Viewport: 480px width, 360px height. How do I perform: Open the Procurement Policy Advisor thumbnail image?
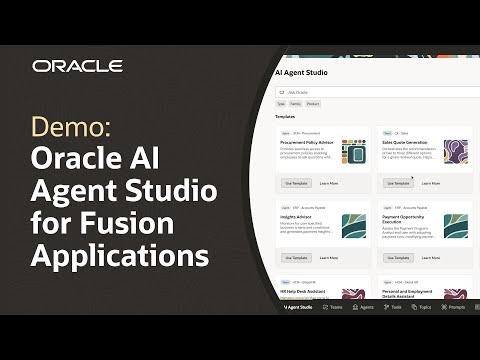pyautogui.click(x=354, y=152)
